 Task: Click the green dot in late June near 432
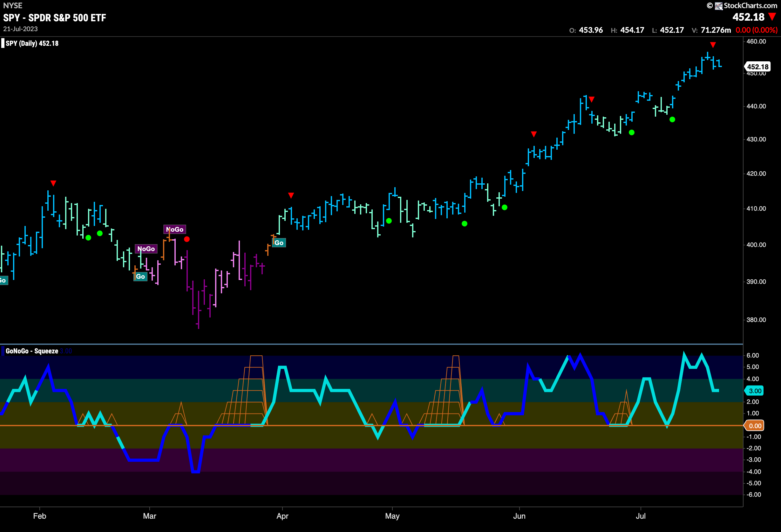click(631, 133)
